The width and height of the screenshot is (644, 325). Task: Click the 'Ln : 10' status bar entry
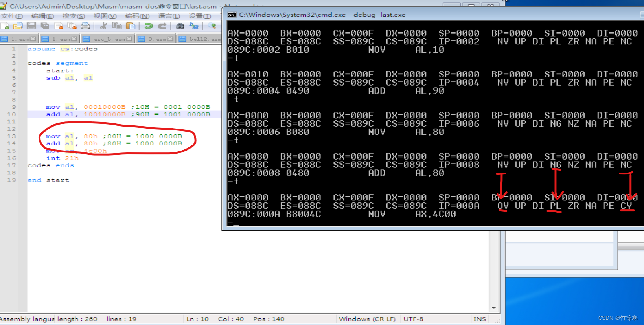point(197,319)
